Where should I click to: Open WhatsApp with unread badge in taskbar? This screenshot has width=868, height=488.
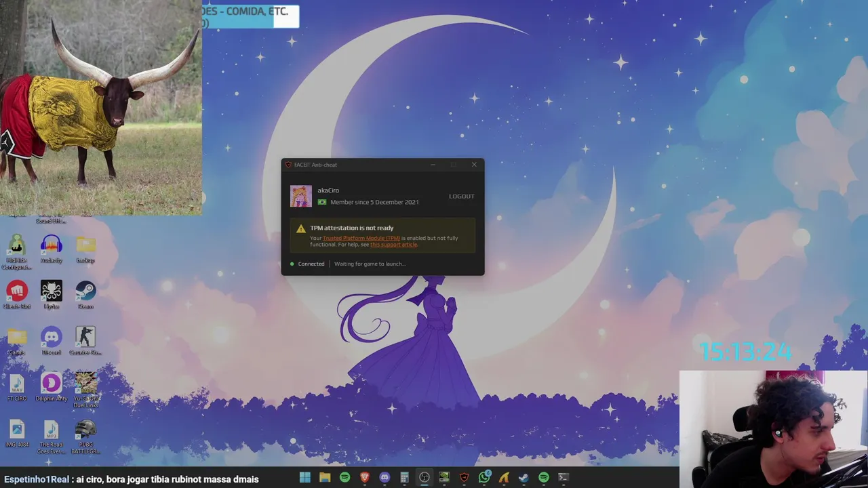pos(484,478)
